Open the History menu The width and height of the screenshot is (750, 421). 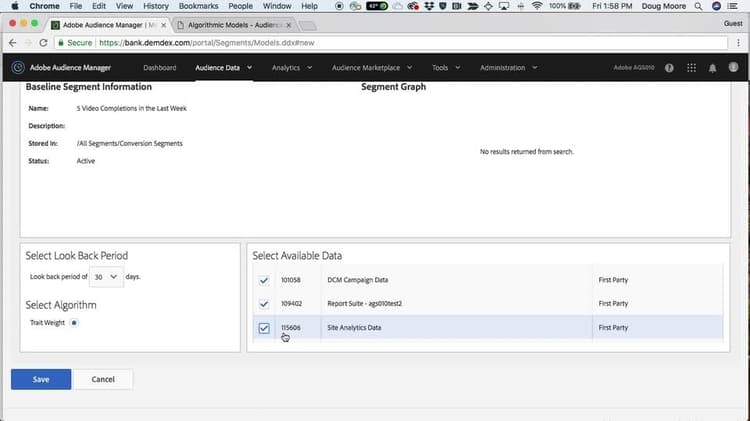coord(156,6)
